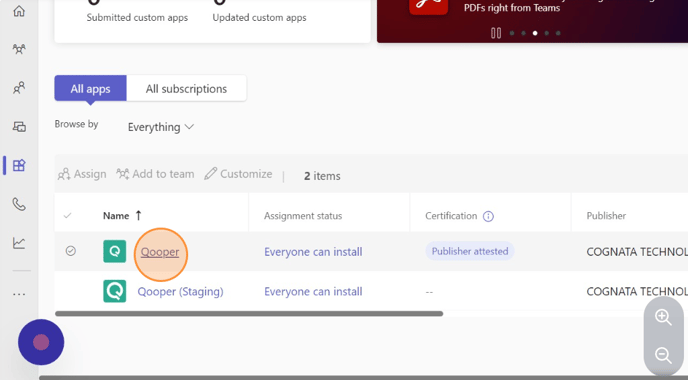Click the Assignment status column header
Screen dimensions: 688x380
[x=303, y=216]
